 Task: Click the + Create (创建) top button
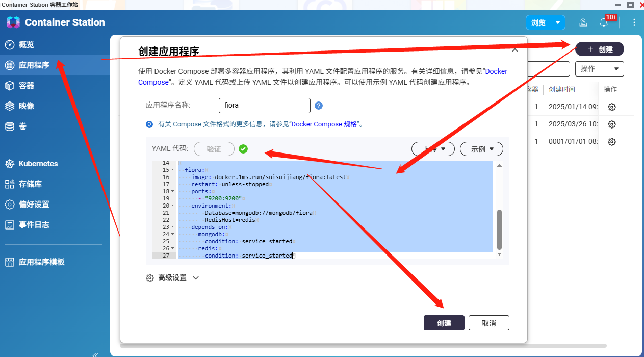[x=600, y=49]
